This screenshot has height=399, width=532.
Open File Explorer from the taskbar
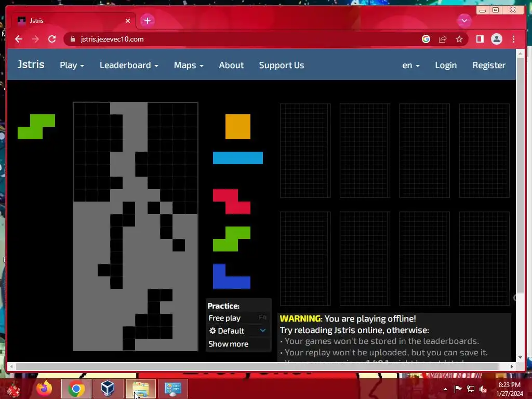(x=140, y=389)
